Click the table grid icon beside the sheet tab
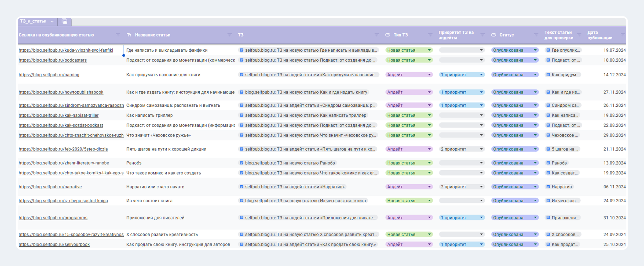The image size is (644, 266). point(64,21)
